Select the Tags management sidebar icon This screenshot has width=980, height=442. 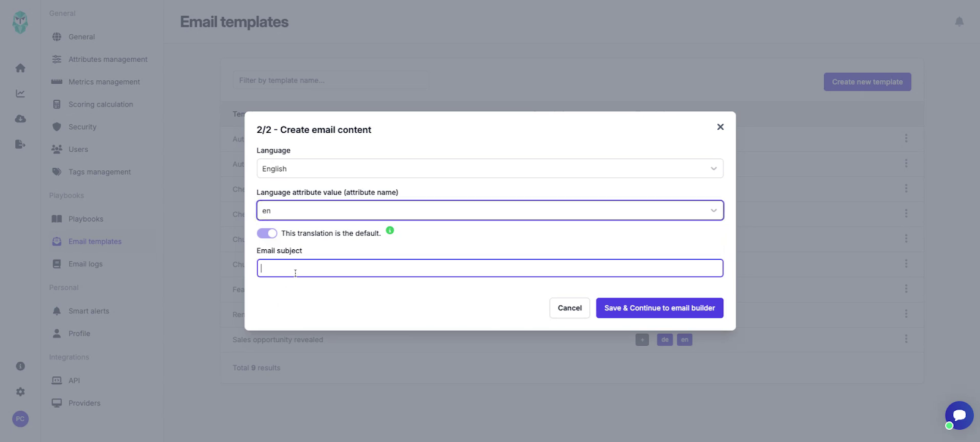coord(56,171)
